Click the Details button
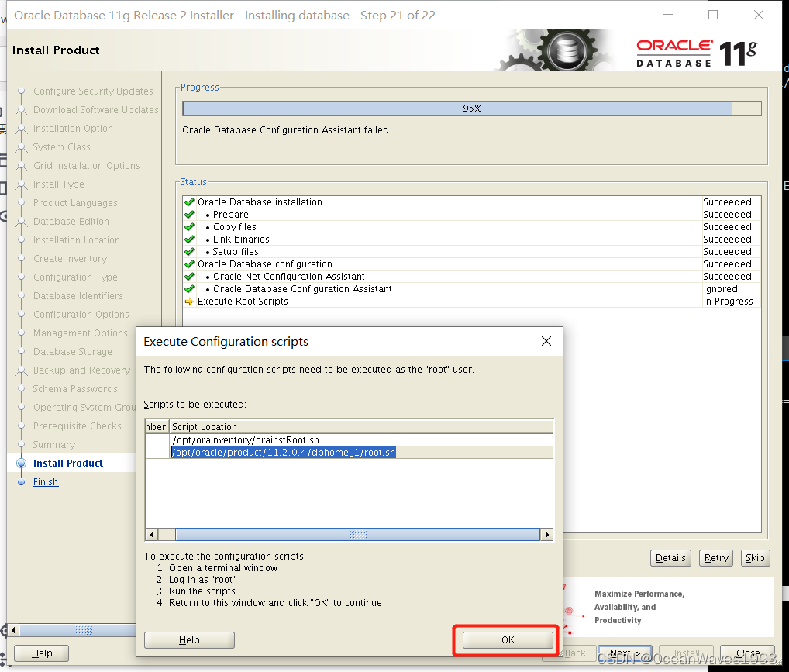Screen dimensions: 789x672 click(670, 558)
